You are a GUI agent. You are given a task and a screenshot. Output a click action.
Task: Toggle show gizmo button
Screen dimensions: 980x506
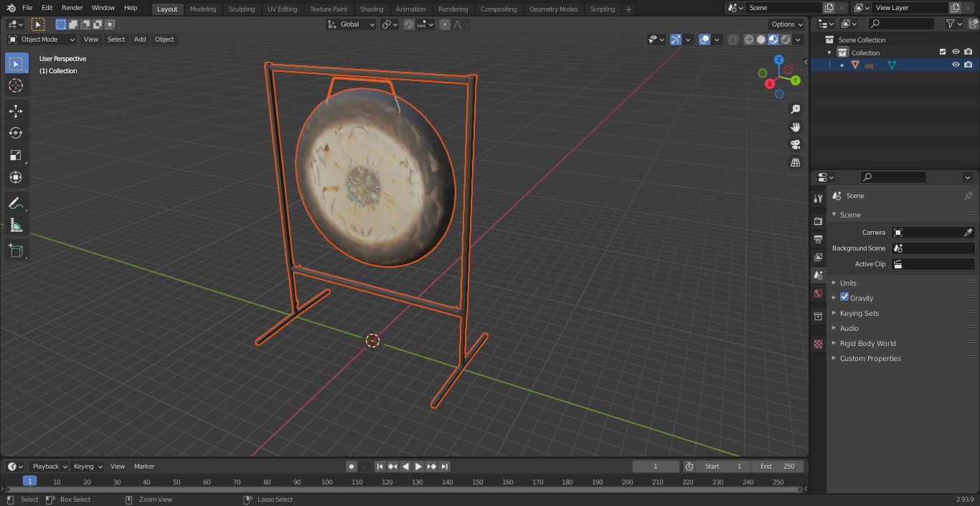point(676,40)
